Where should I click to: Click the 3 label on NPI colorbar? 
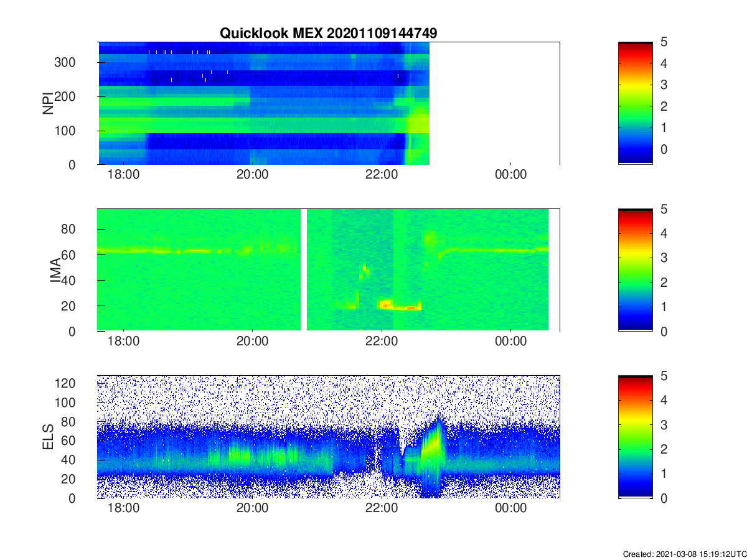pos(664,85)
